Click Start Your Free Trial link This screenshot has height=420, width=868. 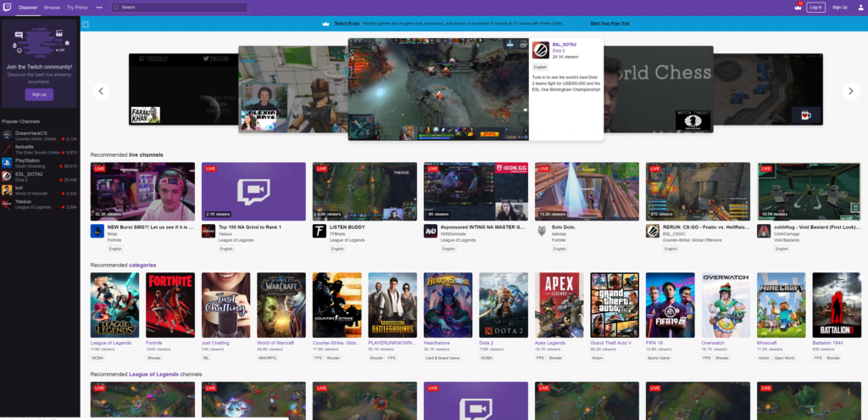pos(609,23)
